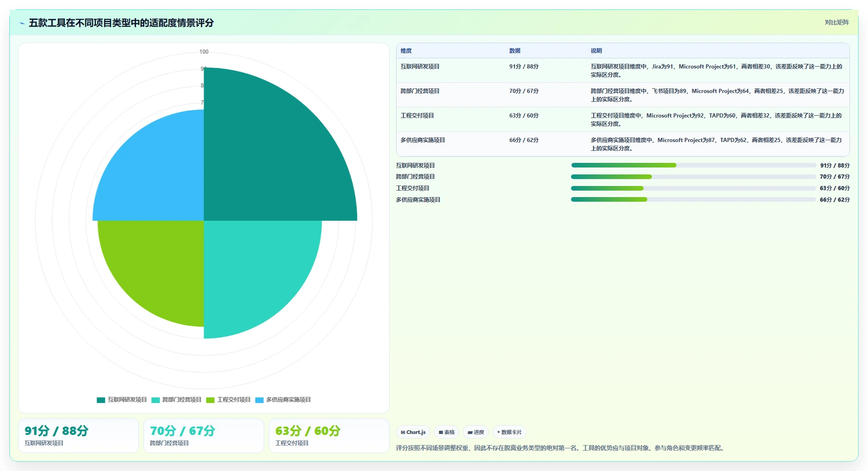Image resolution: width=868 pixels, height=471 pixels.
Task: Click the footnote starting 评分按照不同场景
Action: pyautogui.click(x=561, y=448)
